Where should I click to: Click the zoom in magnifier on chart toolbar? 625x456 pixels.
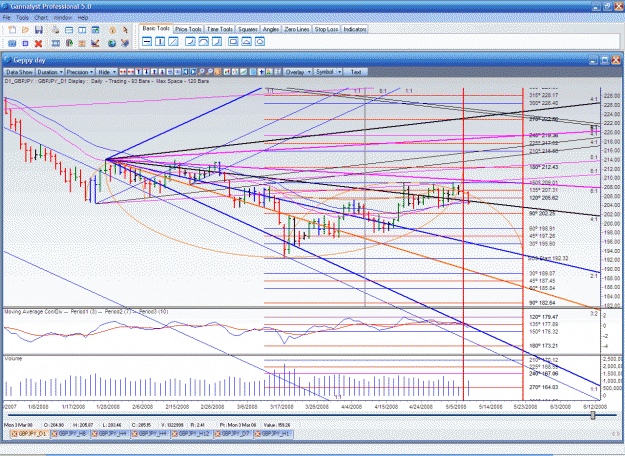coord(201,72)
